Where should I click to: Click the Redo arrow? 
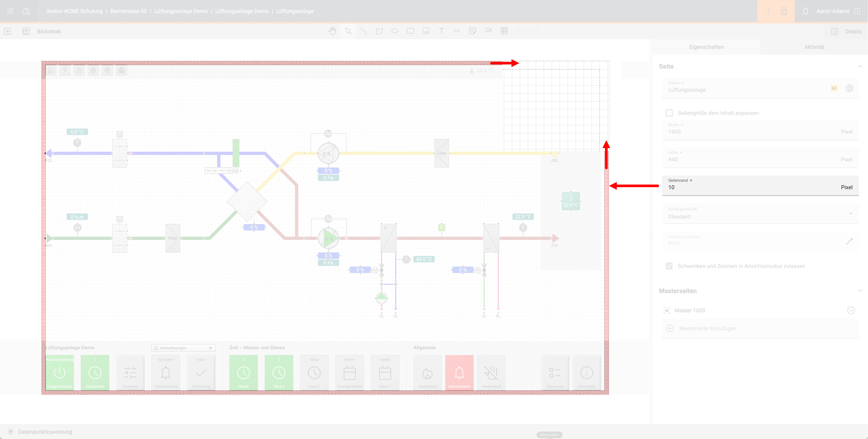pos(535,31)
